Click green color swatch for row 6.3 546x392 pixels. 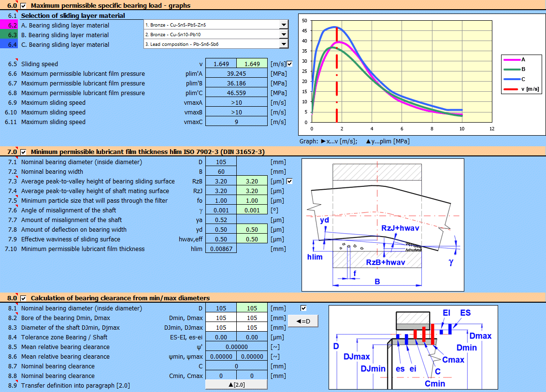click(10, 35)
